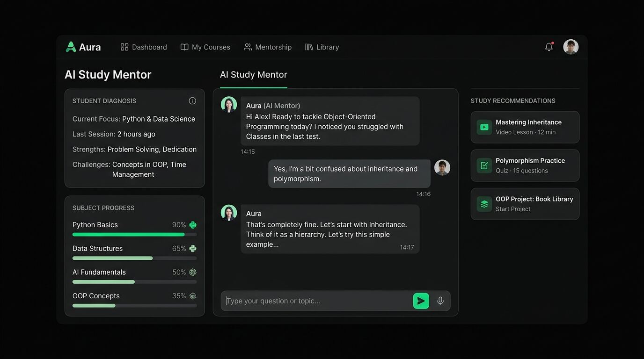
Task: Click the icon next to Data Structures 65%
Action: tap(193, 249)
